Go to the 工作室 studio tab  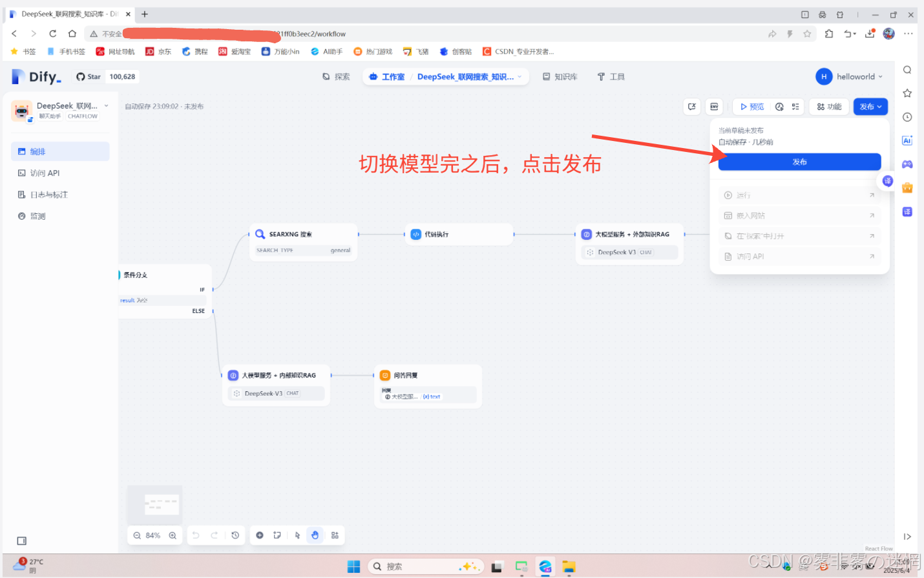point(386,77)
